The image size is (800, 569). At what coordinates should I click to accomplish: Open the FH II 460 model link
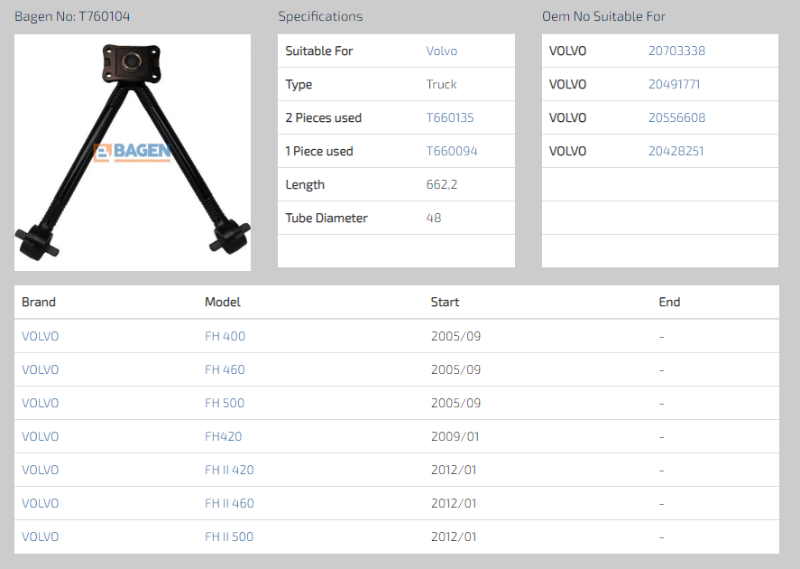point(229,504)
